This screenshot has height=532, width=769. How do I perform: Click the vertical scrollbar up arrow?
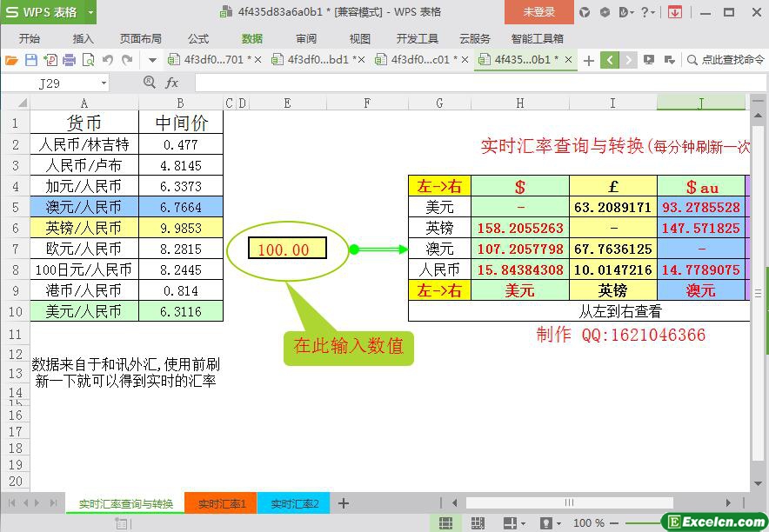[759, 116]
